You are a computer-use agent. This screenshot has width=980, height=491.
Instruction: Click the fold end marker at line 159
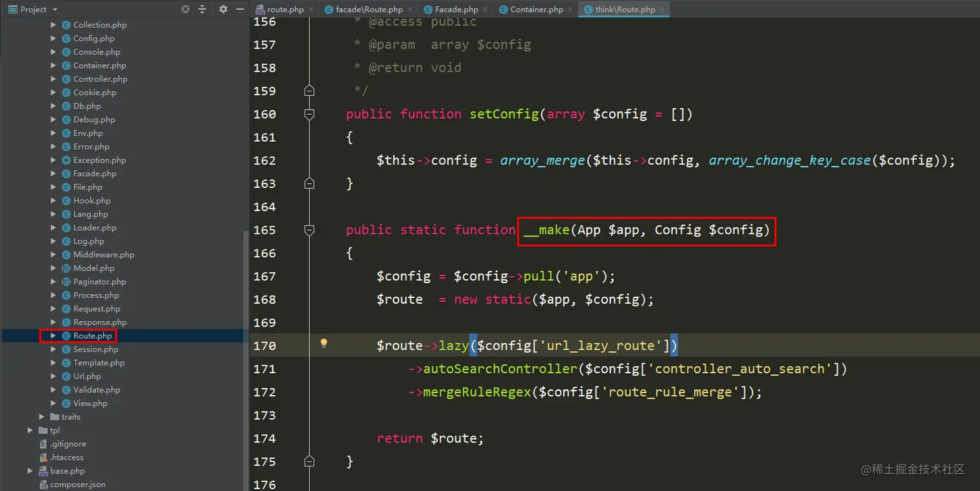point(309,91)
